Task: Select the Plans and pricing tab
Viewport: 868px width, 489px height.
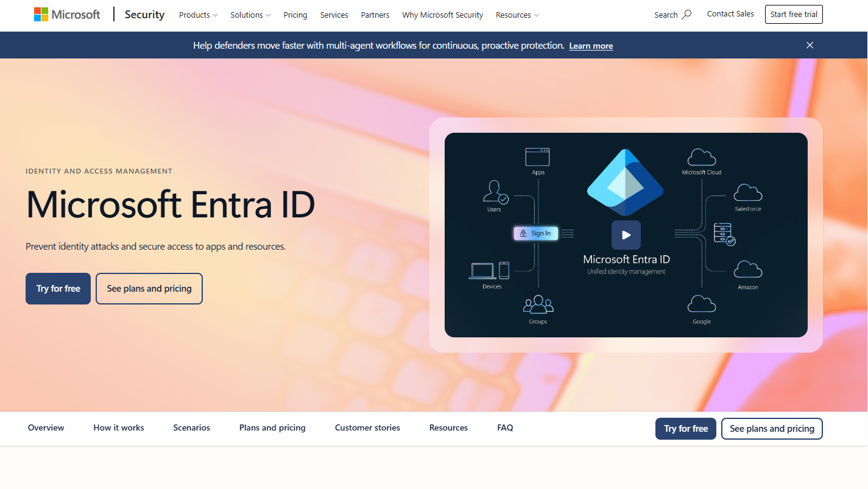Action: click(272, 428)
